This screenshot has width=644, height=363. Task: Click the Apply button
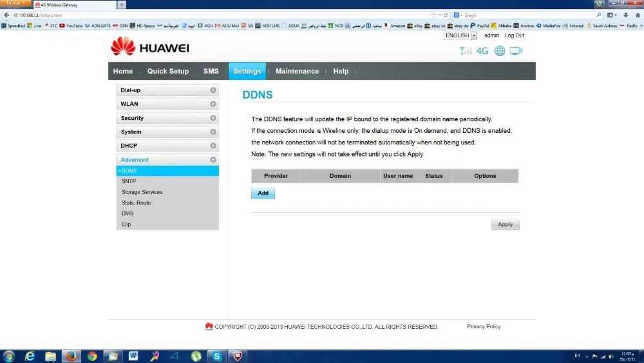click(x=505, y=224)
